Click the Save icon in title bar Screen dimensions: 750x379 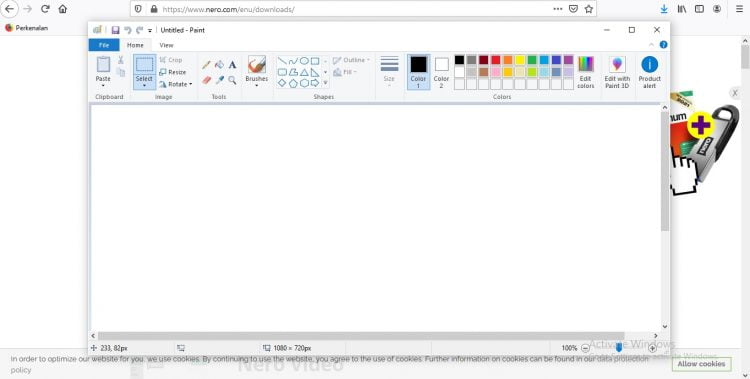tap(115, 30)
